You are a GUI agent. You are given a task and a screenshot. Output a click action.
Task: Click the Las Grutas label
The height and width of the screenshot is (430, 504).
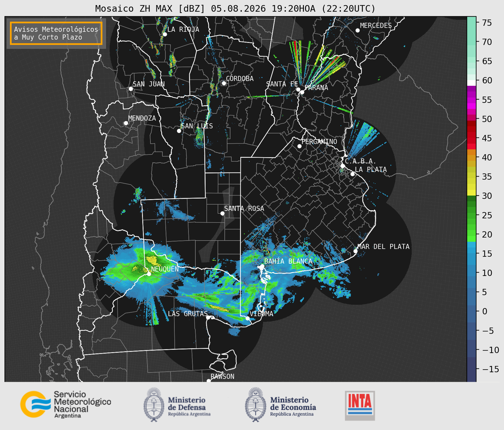pyautogui.click(x=188, y=314)
